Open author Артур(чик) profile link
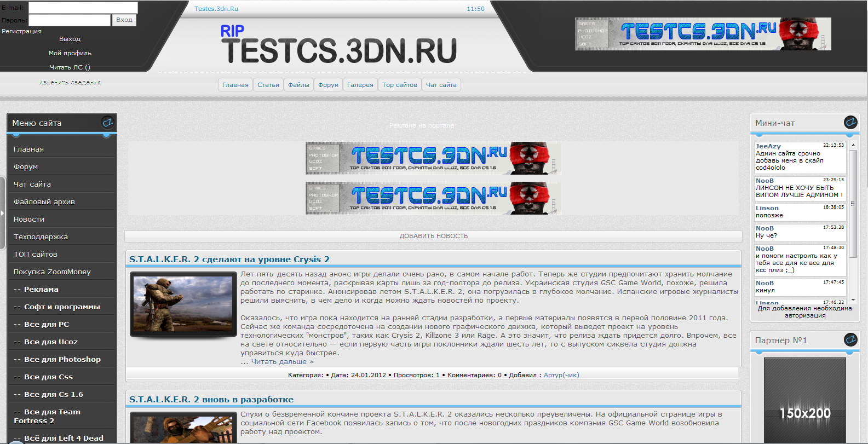This screenshot has height=444, width=868. click(561, 375)
